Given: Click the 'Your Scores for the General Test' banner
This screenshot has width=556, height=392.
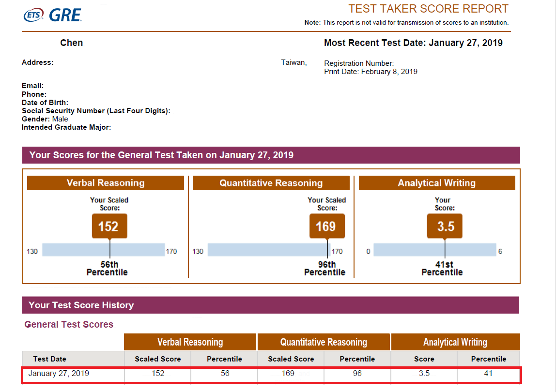Looking at the screenshot, I should coord(271,155).
